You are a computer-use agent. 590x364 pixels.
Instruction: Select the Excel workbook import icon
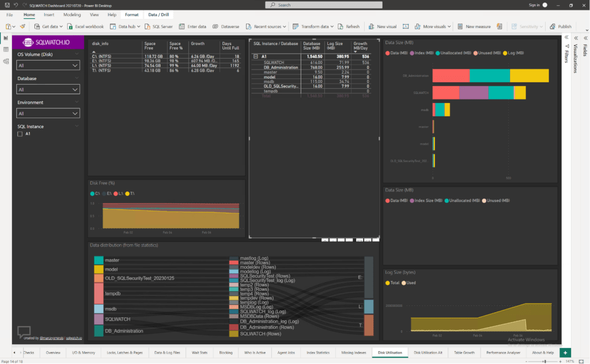(x=69, y=26)
